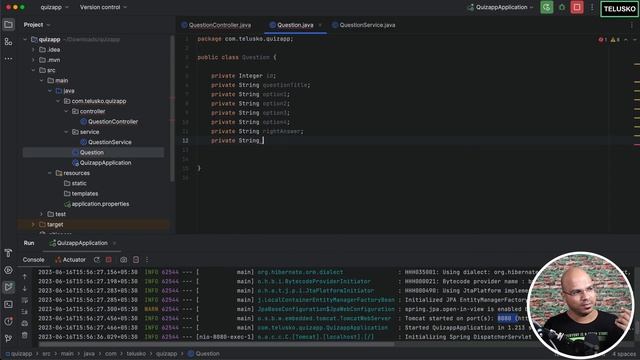Screen dimensions: 640x360
Task: Expand the .idea folder
Action: 33,50
